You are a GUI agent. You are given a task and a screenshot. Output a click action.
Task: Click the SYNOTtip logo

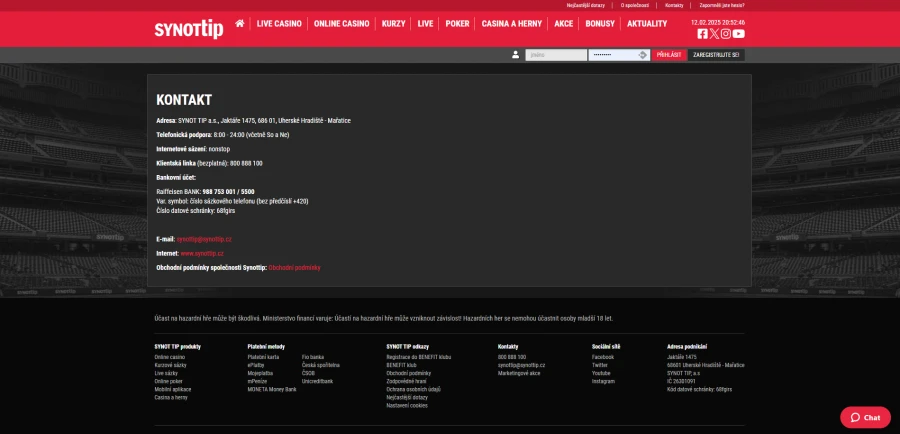coord(189,28)
